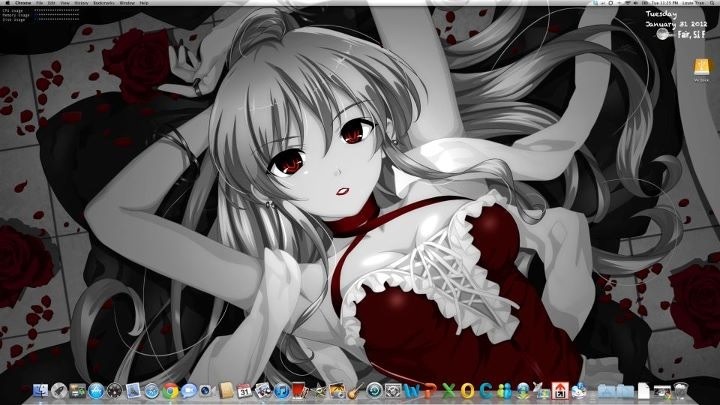Open iCal calendar icon showing 31
The image size is (720, 405).
[x=244, y=391]
